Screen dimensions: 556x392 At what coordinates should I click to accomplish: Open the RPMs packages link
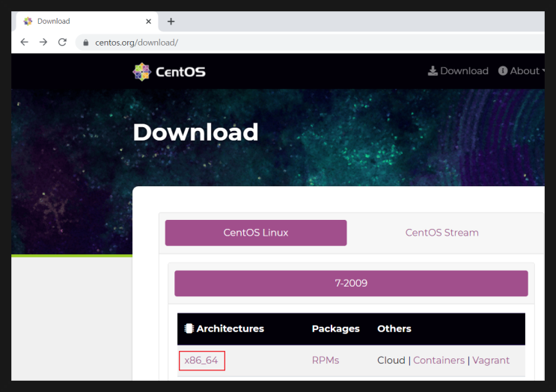point(326,361)
